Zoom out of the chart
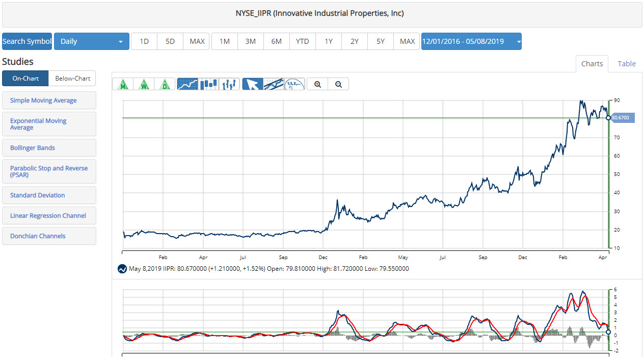644x357 pixels. [x=339, y=84]
